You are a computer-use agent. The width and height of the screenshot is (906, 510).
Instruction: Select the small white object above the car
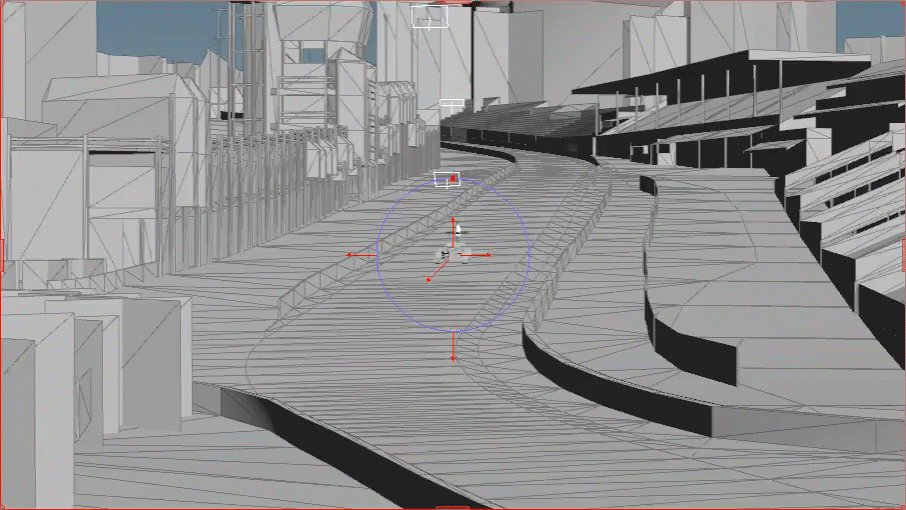coord(459,230)
